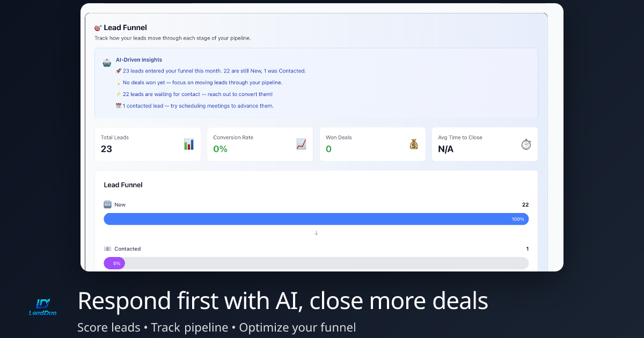Screen dimensions: 644x338
Task: Click the stopwatch icon on Avg Time to Close
Action: [x=525, y=144]
